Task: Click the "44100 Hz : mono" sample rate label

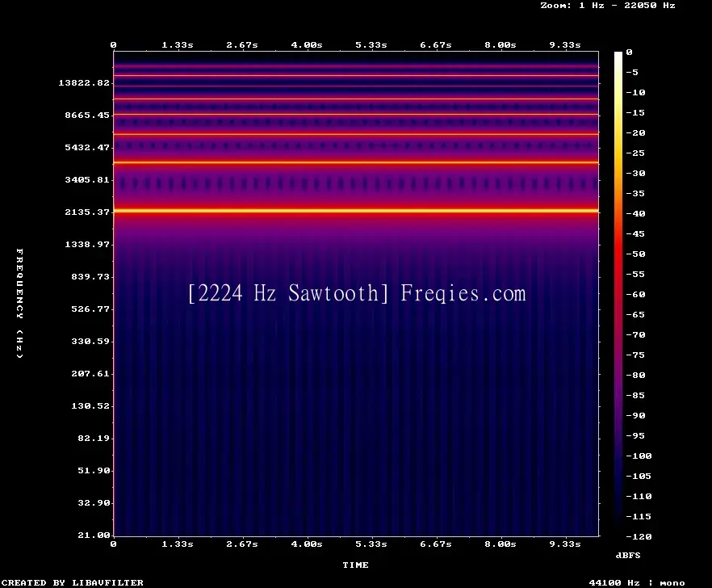Action: pyautogui.click(x=637, y=582)
